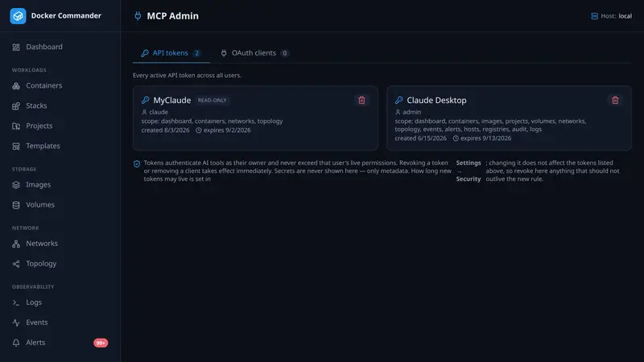Click the Settings link in the note
644x362 pixels.
[469, 163]
